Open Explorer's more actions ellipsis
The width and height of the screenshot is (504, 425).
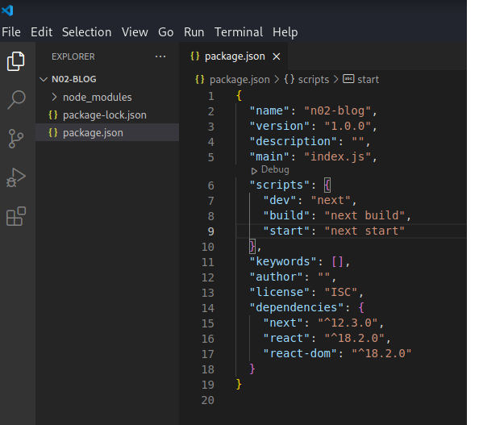click(160, 56)
